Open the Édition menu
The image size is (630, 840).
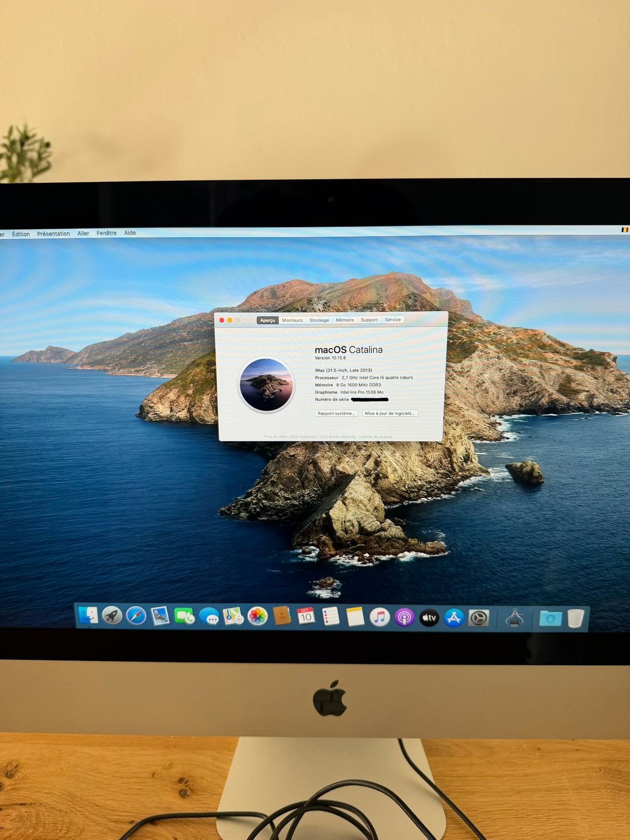point(21,234)
